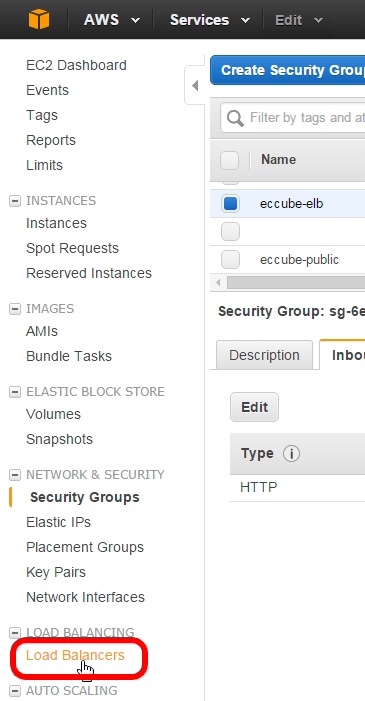Screen dimensions: 365x701
Task: Open EC2 Dashboard link
Action: [x=76, y=65]
